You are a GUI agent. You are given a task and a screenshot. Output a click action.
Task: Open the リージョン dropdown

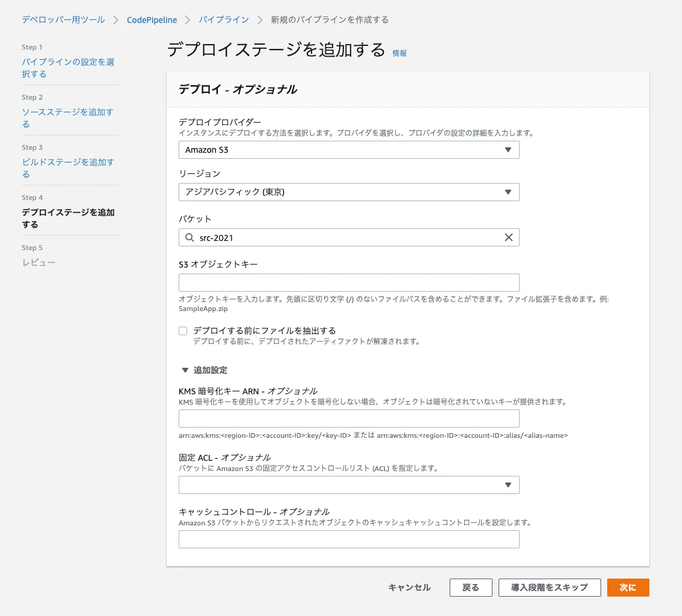349,192
